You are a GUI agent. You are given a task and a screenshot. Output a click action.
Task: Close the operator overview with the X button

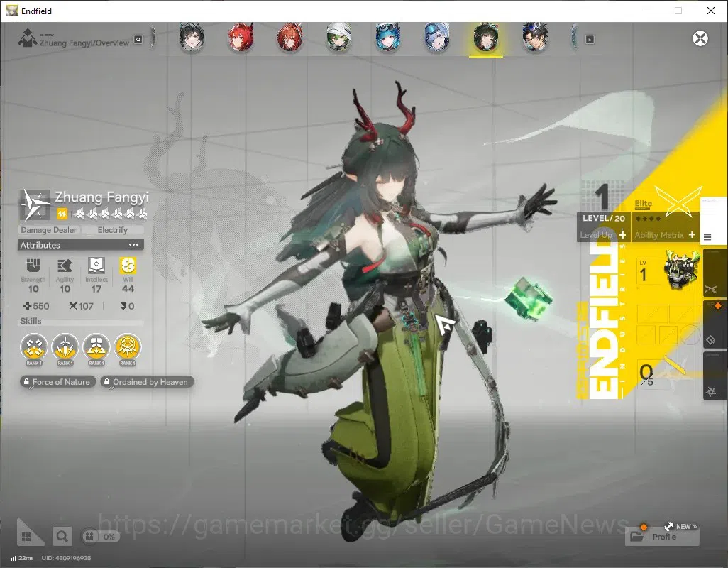point(700,38)
